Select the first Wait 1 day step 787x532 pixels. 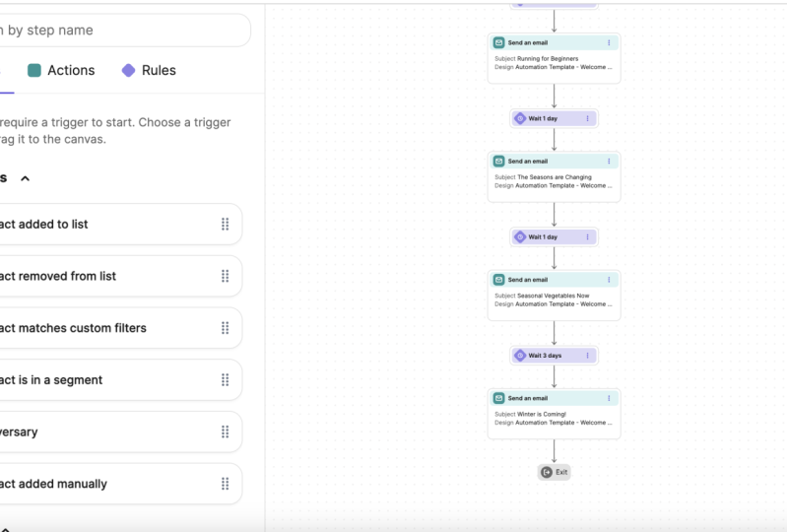pos(555,118)
